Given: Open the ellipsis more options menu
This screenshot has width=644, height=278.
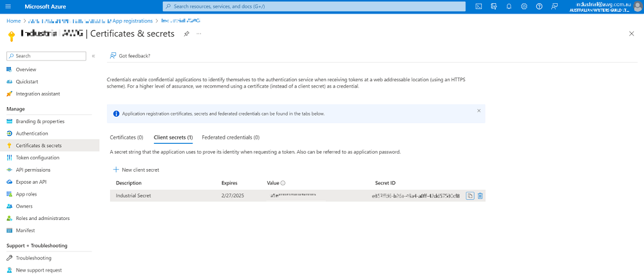Looking at the screenshot, I should (199, 34).
